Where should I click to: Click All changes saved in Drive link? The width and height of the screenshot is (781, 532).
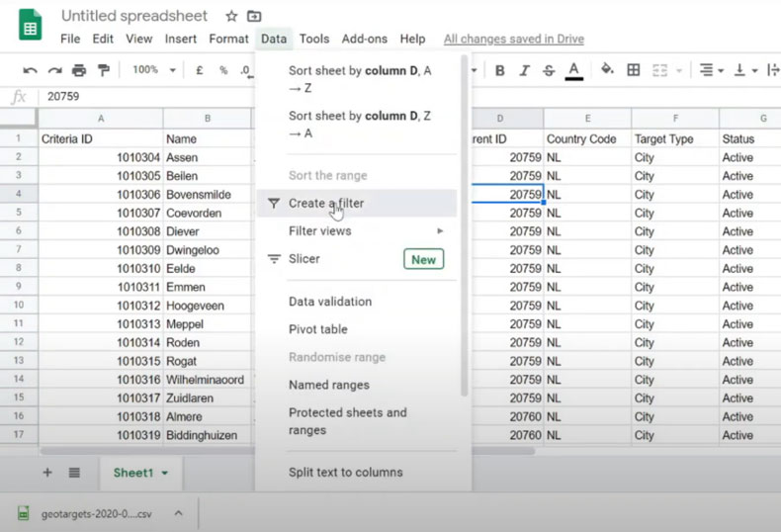coord(513,39)
